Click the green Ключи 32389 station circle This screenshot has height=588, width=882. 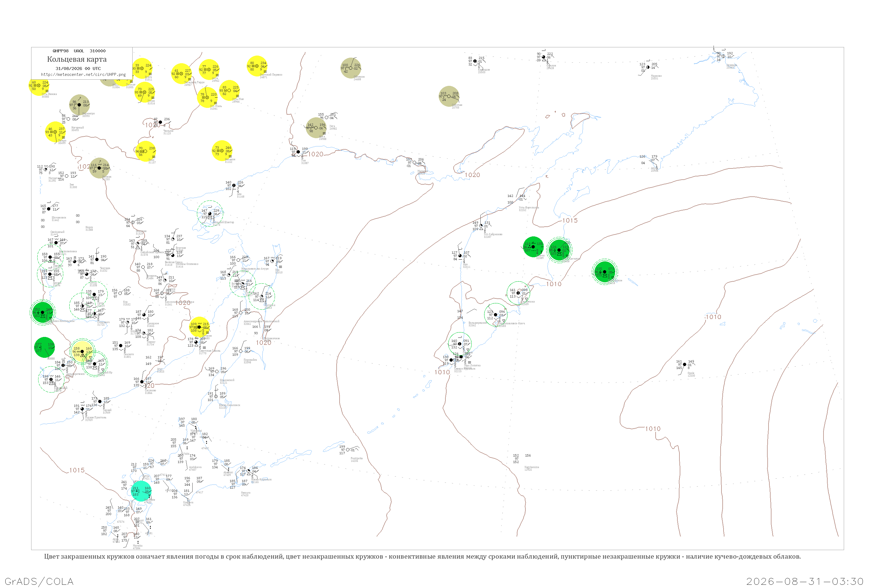pyautogui.click(x=533, y=247)
